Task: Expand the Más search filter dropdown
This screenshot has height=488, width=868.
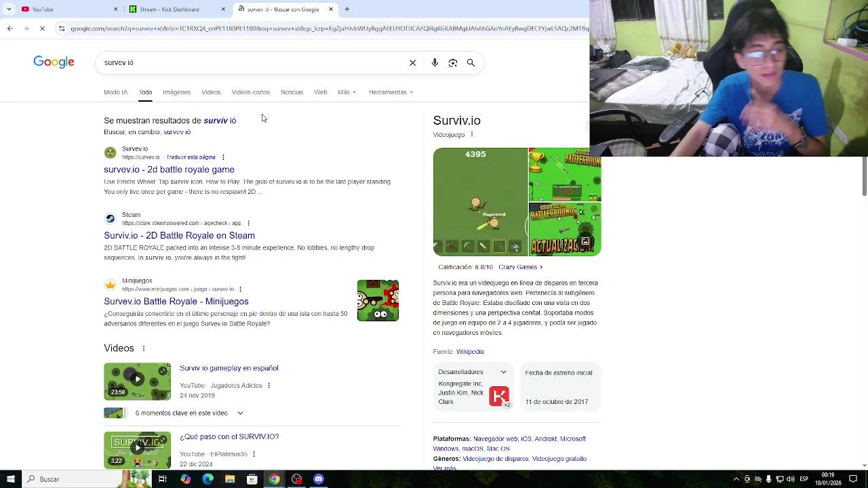Action: (347, 92)
